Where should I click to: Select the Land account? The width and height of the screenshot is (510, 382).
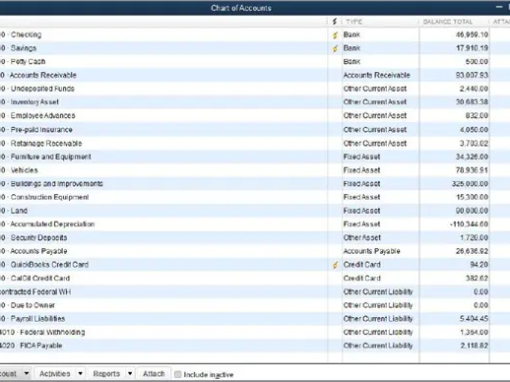pos(19,211)
